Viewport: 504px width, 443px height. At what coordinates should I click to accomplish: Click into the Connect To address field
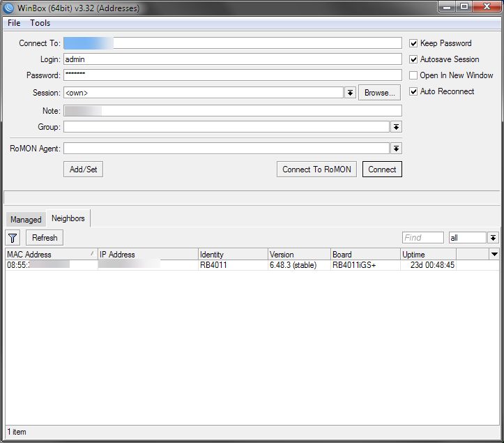233,43
